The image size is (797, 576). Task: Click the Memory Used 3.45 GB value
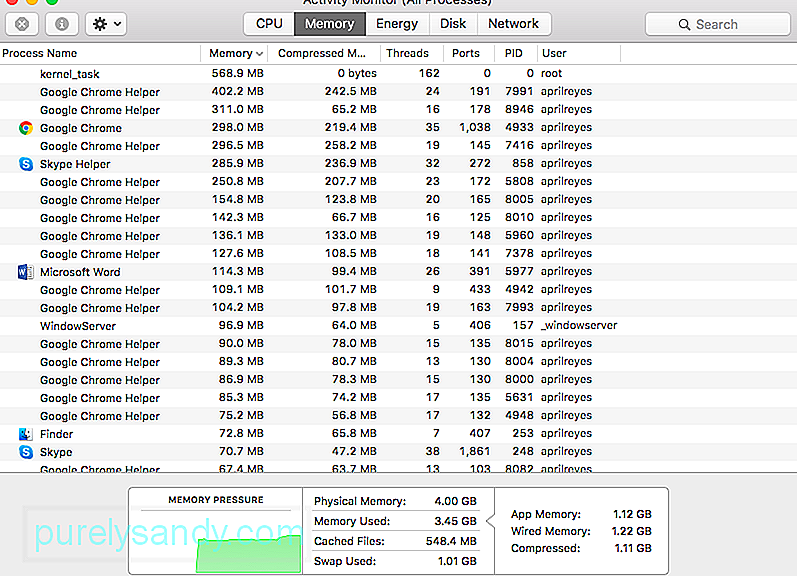coord(455,521)
